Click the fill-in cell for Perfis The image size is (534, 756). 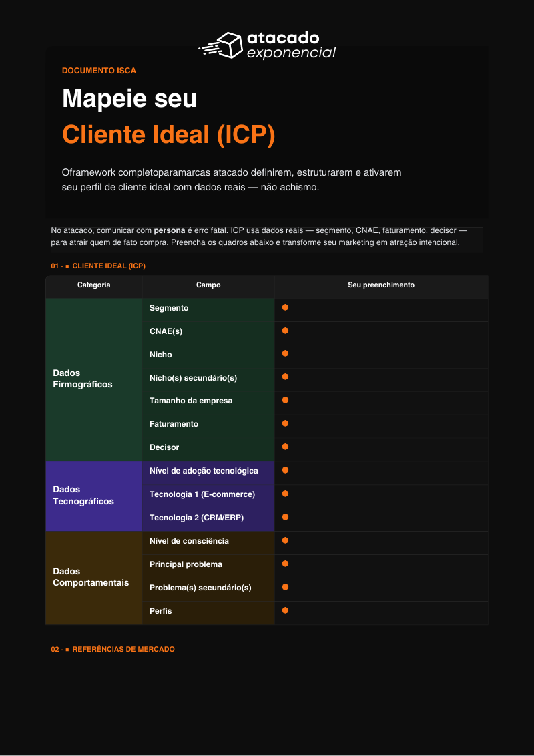381,613
